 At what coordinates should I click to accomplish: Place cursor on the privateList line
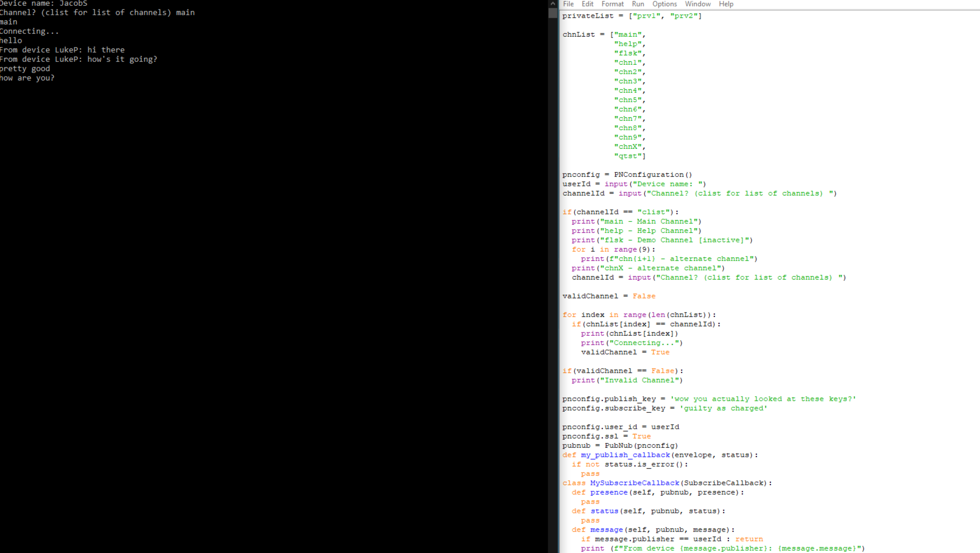(630, 16)
